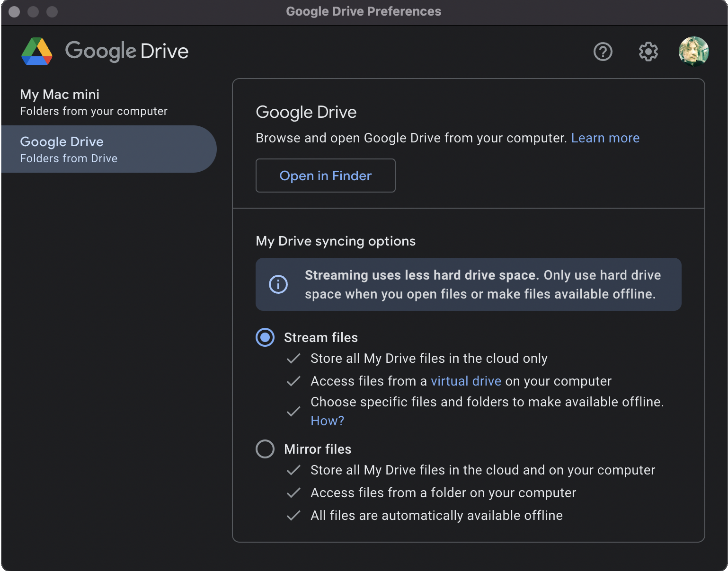Switch to Google Drive folders section
Image resolution: width=728 pixels, height=571 pixels.
click(x=109, y=149)
